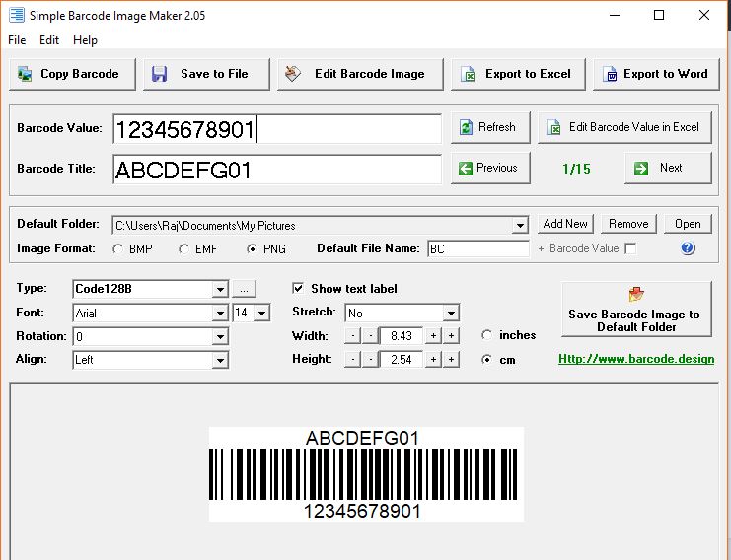Viewport: 731px width, 560px height.
Task: Click Save Barcode Image to Default Folder
Action: coord(636,309)
